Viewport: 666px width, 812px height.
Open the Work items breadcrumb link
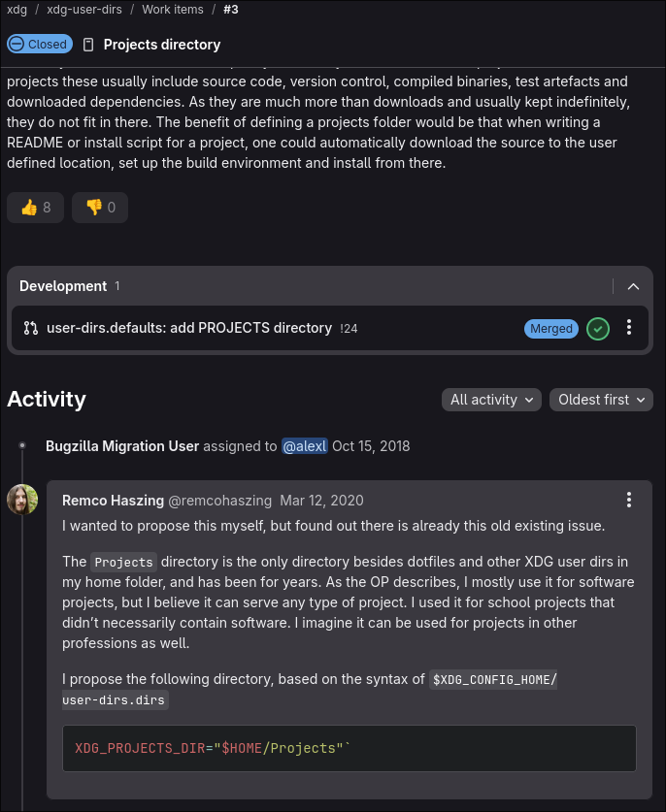(x=173, y=10)
